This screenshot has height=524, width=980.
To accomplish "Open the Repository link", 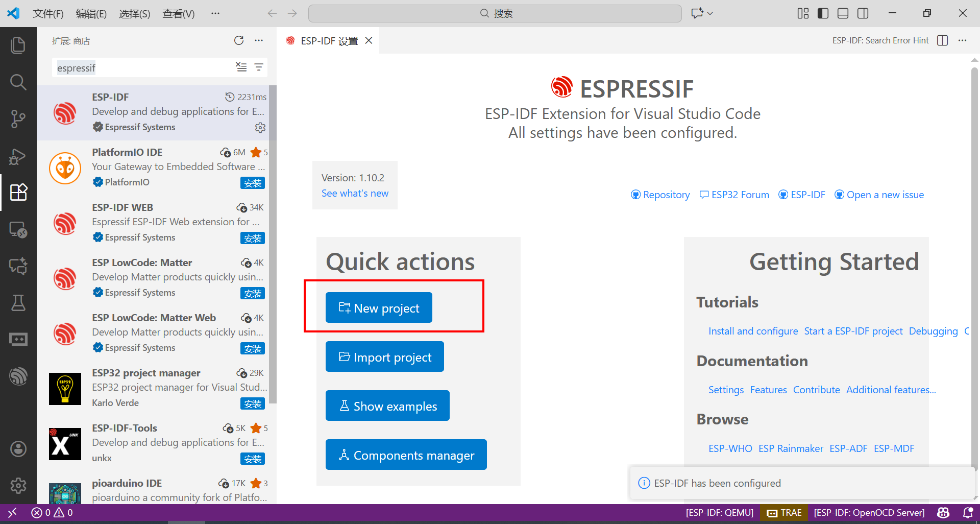I will [660, 195].
